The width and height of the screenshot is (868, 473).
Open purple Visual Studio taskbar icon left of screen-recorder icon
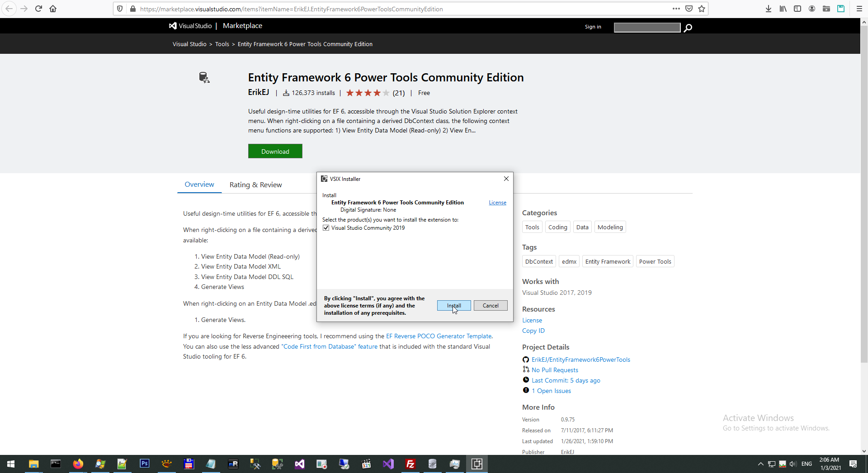[299, 464]
